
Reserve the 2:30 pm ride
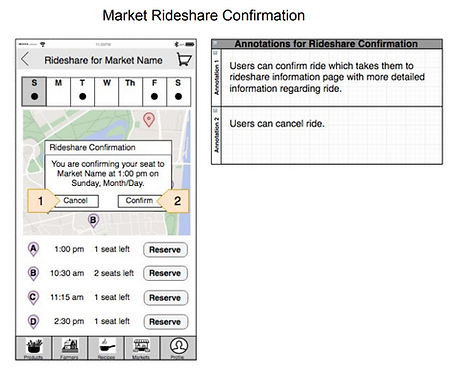tap(166, 322)
